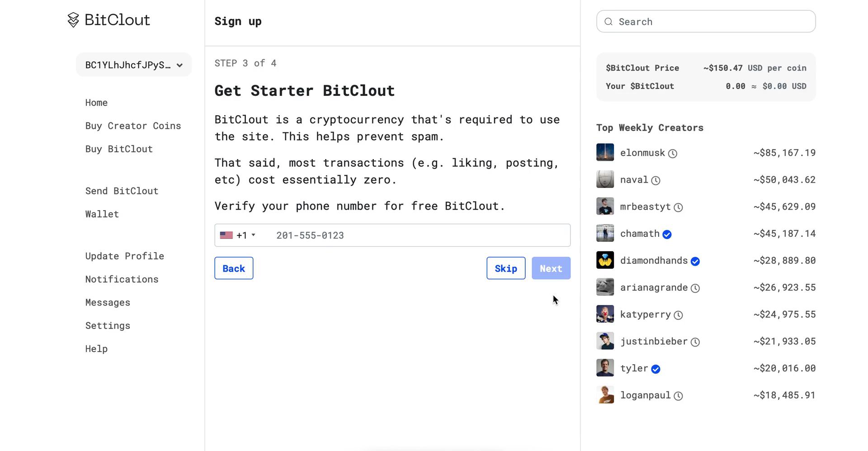Open the Wallet page
Image resolution: width=868 pixels, height=451 pixels.
[102, 214]
